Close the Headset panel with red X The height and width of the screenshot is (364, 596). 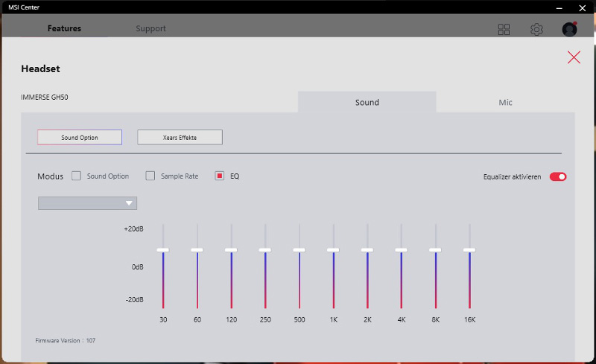[x=574, y=57]
